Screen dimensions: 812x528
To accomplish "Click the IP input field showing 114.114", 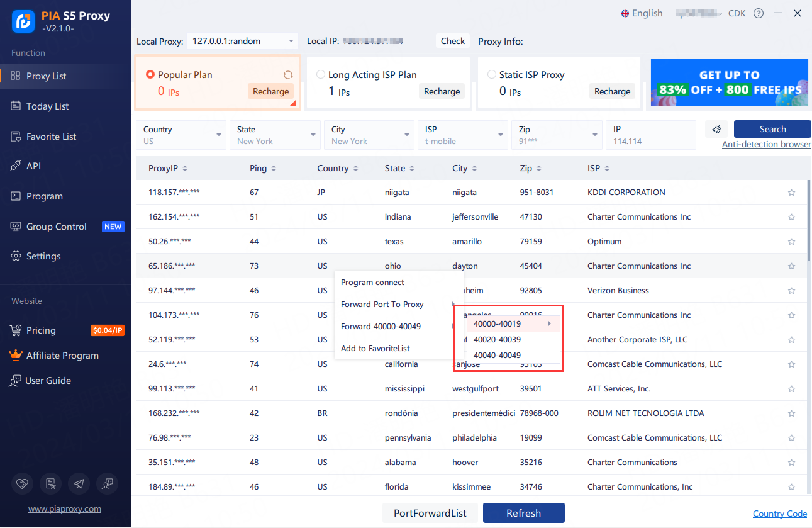I will [x=651, y=135].
